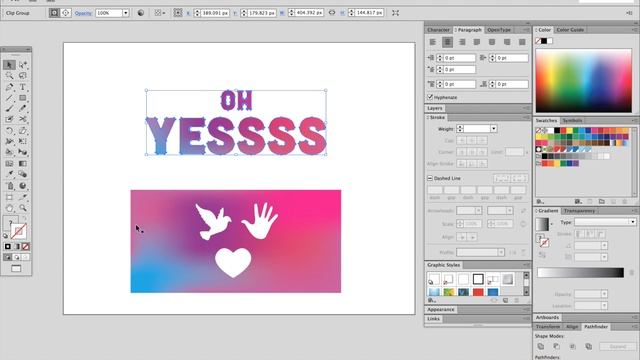Expand the Artboards panel
The height and width of the screenshot is (360, 640).
click(x=547, y=317)
